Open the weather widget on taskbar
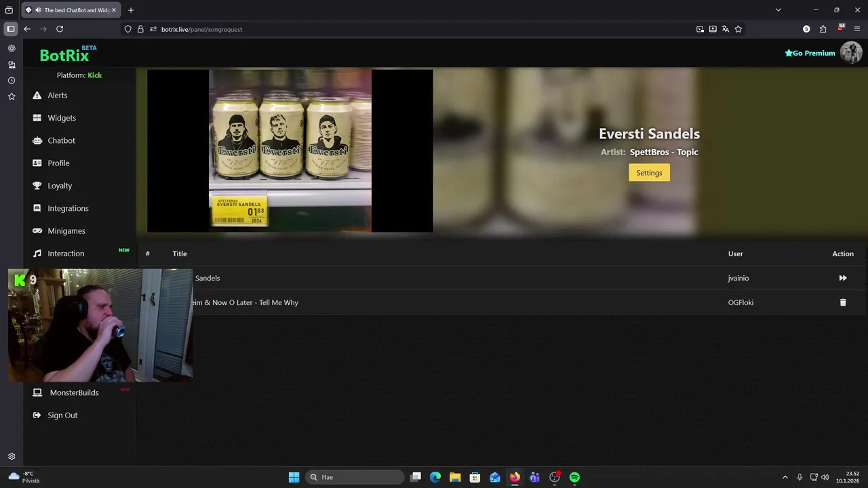The height and width of the screenshot is (488, 868). 24,477
